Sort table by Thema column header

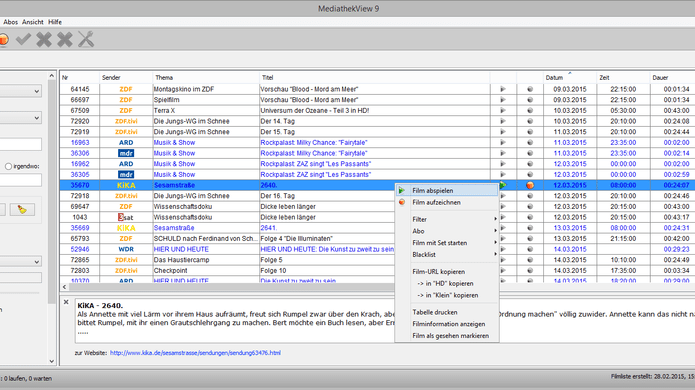206,78
